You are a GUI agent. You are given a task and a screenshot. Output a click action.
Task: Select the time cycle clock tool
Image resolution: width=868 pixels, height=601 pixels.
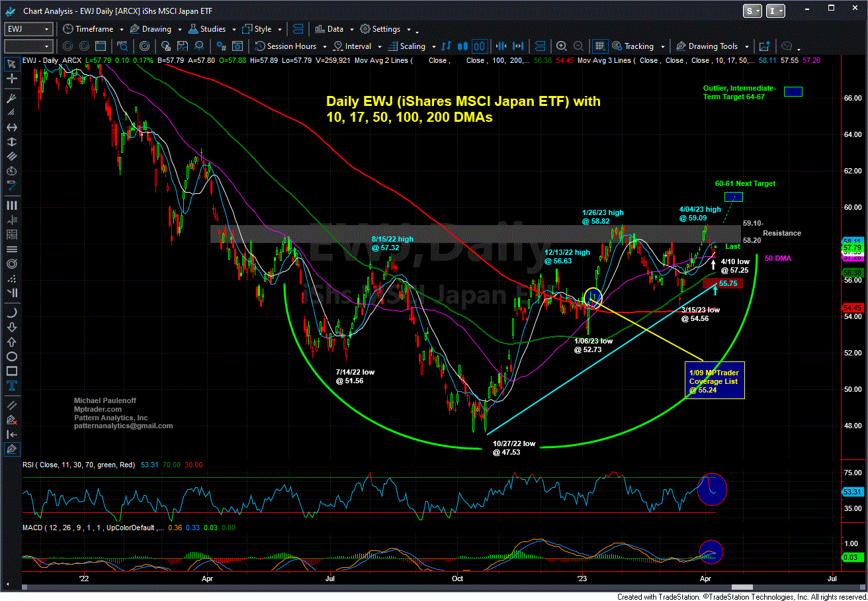click(x=12, y=171)
